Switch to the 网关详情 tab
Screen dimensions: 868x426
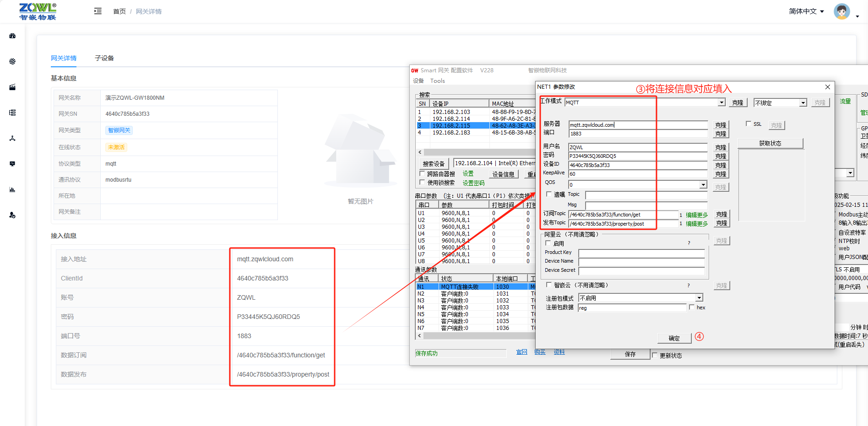[64, 58]
